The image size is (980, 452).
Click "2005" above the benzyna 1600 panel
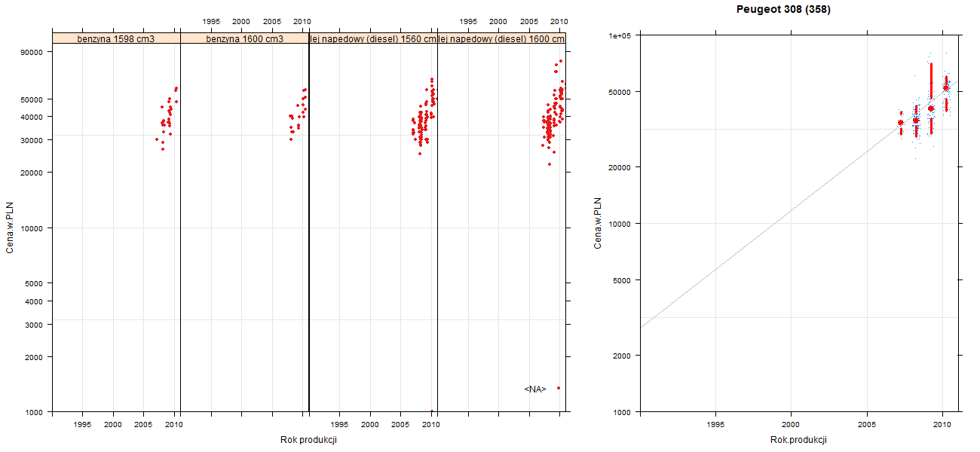272,21
